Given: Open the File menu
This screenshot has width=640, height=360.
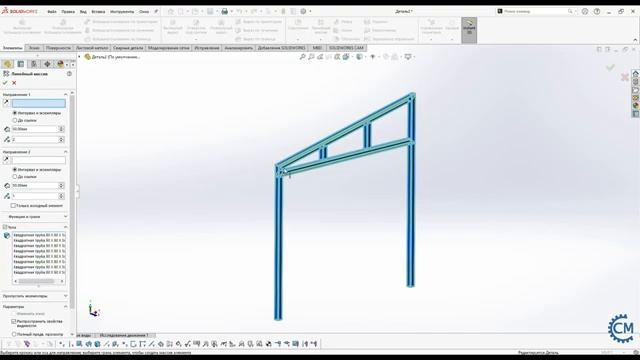Looking at the screenshot, I should [x=52, y=11].
